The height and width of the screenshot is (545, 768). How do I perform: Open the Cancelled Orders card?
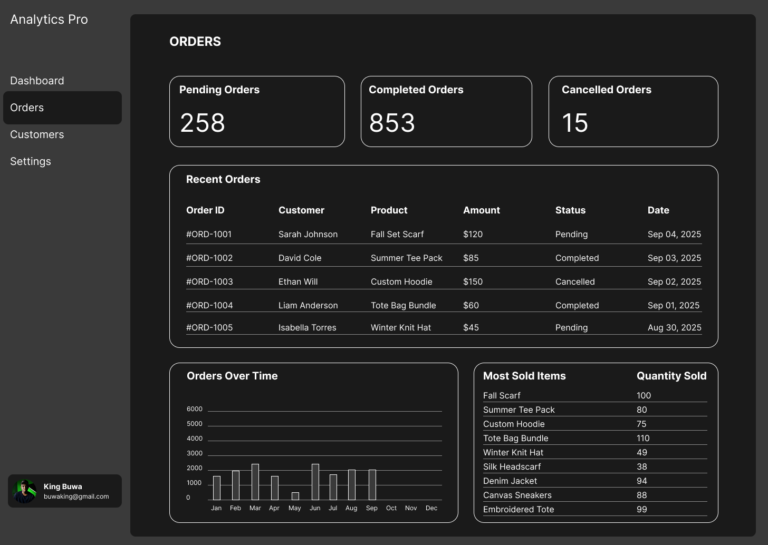point(633,111)
